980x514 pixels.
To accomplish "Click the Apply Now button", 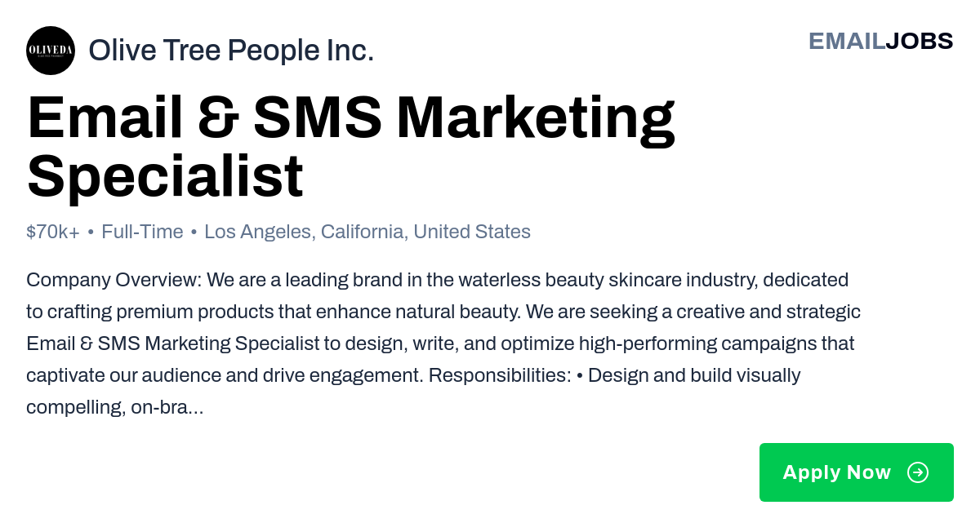I will [x=857, y=472].
